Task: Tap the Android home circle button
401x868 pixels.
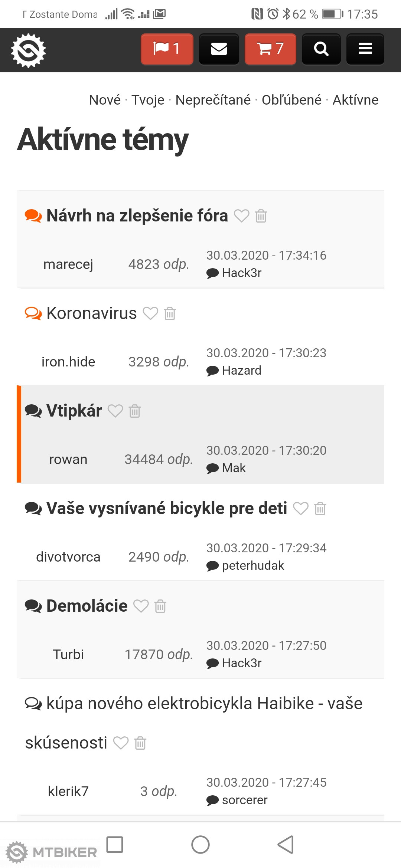Action: tap(200, 845)
